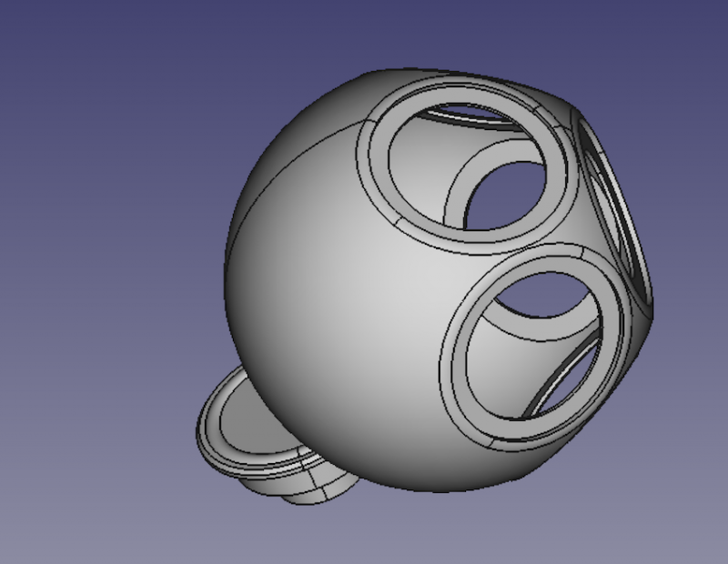The height and width of the screenshot is (564, 728).
Task: Click the thin gap at upper opening's top
Action: pyautogui.click(x=473, y=115)
